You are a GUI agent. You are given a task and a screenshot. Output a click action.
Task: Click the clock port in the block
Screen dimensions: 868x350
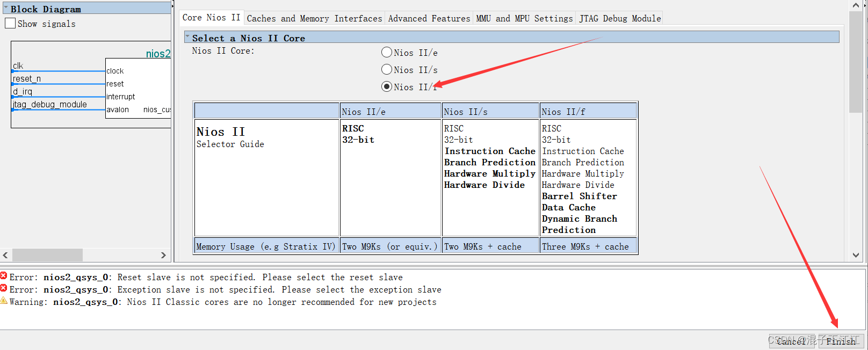click(x=115, y=71)
